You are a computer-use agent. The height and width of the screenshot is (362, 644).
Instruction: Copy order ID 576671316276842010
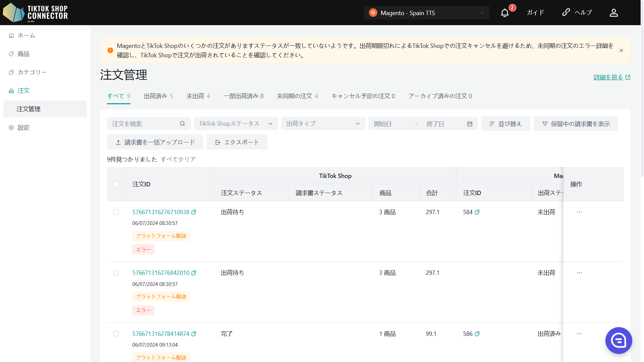[x=194, y=273]
